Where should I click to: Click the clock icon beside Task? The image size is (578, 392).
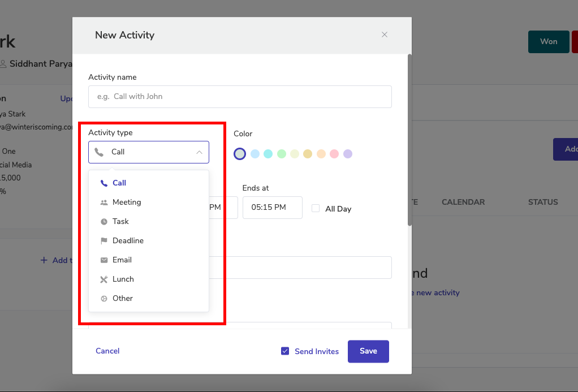click(103, 222)
